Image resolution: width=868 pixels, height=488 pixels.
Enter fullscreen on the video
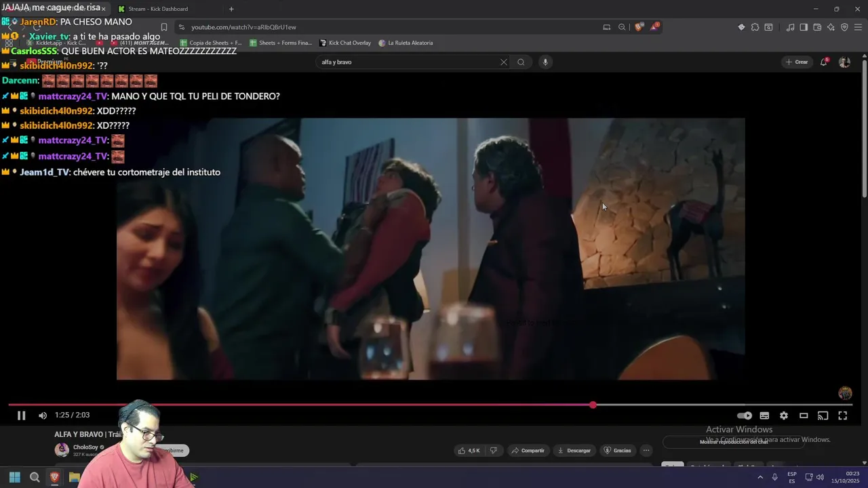tap(842, 415)
